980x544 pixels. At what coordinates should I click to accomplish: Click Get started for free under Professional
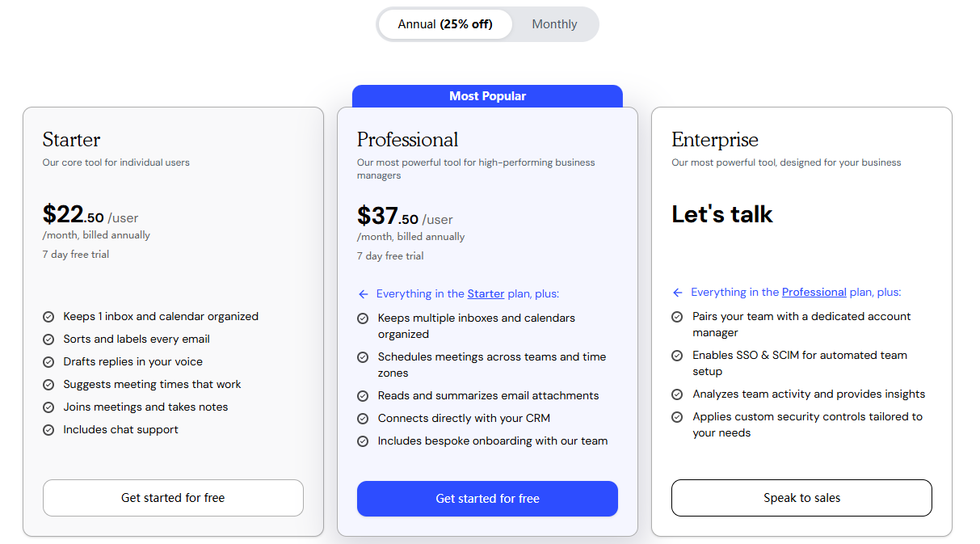click(x=487, y=499)
